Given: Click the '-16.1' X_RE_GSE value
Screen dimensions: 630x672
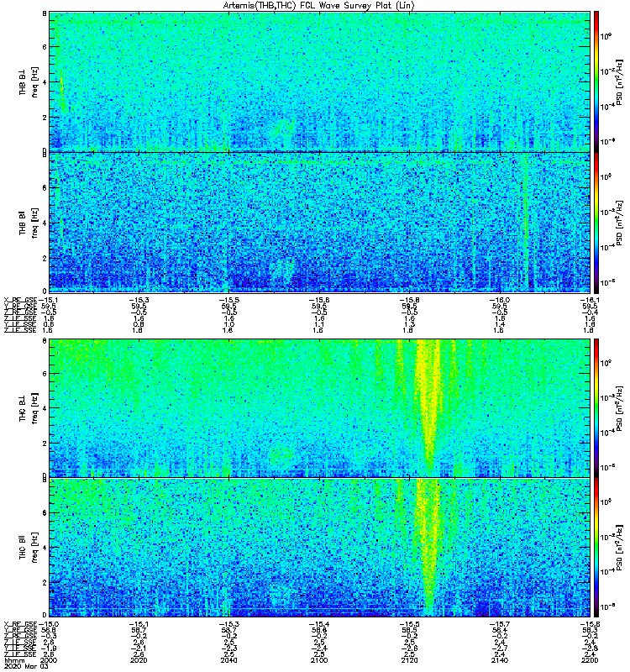Looking at the screenshot, I should point(590,300).
